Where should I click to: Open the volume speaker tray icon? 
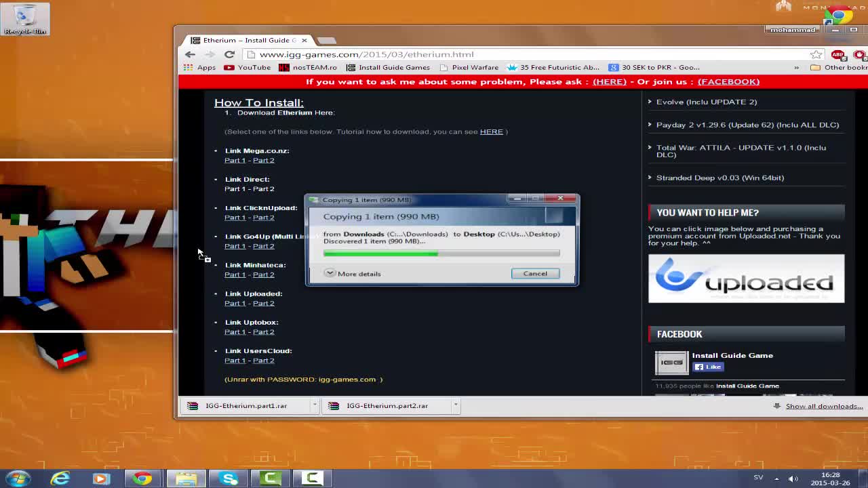(x=793, y=479)
